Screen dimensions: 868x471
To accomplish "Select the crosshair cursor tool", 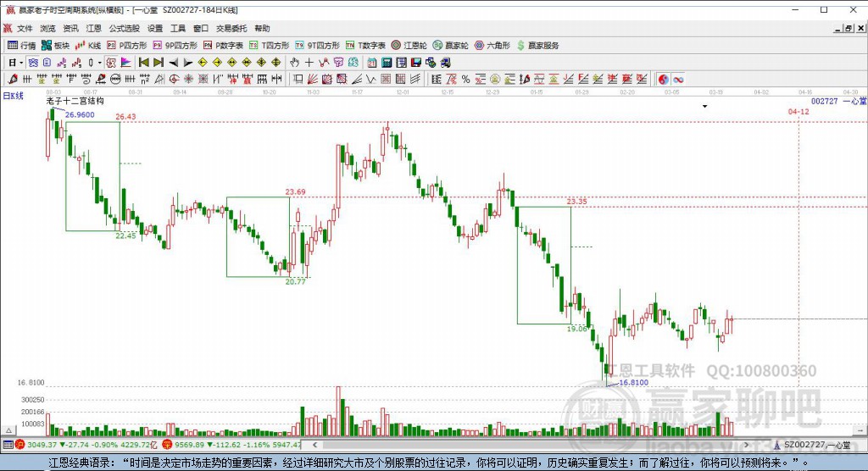I will (309, 63).
